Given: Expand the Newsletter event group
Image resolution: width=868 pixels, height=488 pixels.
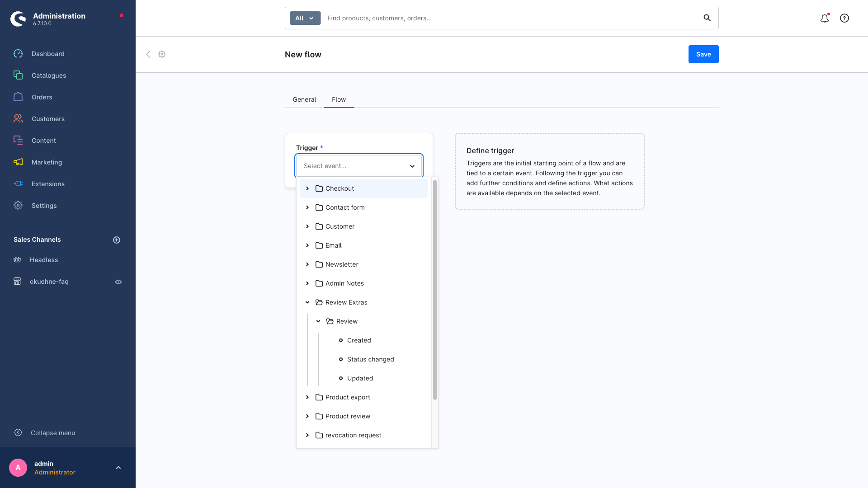Looking at the screenshot, I should 307,264.
